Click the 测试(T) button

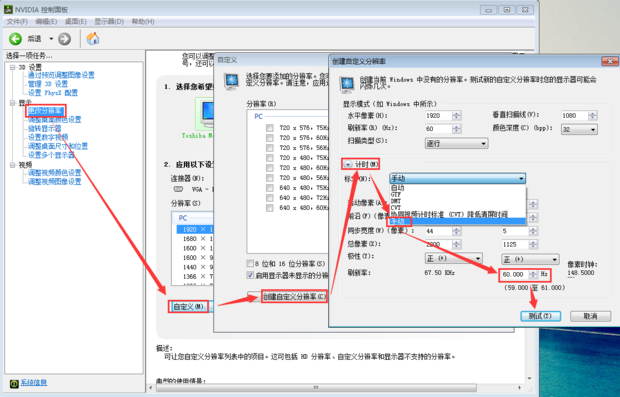point(541,316)
